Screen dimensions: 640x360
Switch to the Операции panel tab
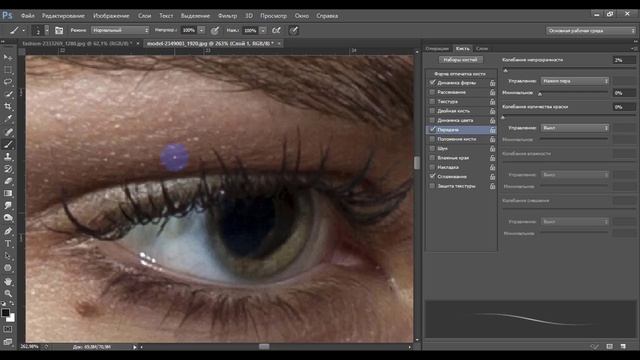pos(437,49)
